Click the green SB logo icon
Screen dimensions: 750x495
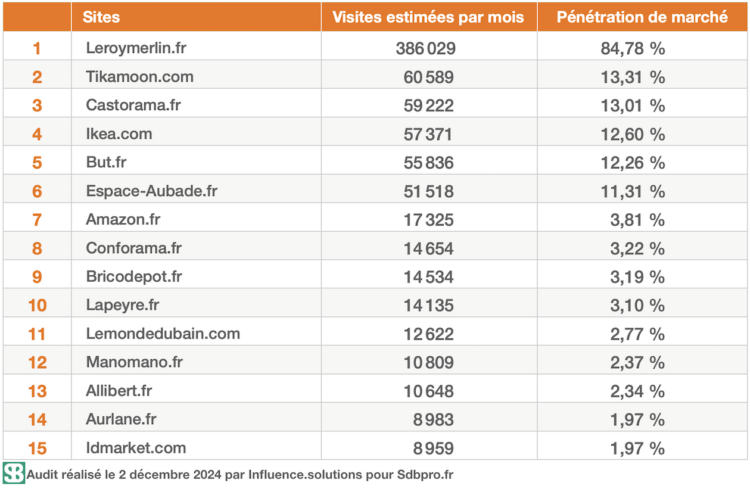14,473
